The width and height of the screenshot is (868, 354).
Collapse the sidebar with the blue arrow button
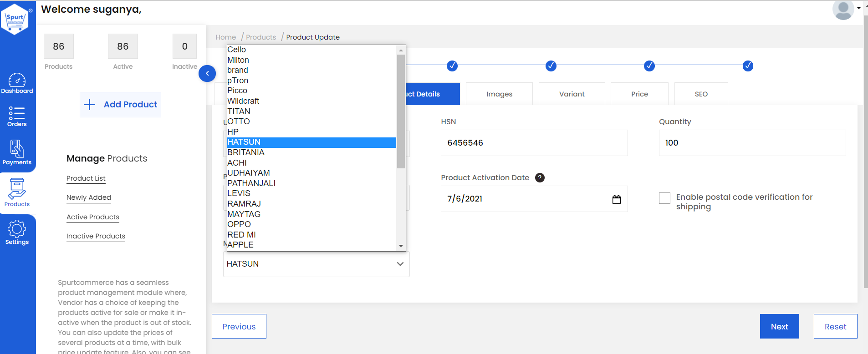click(207, 73)
